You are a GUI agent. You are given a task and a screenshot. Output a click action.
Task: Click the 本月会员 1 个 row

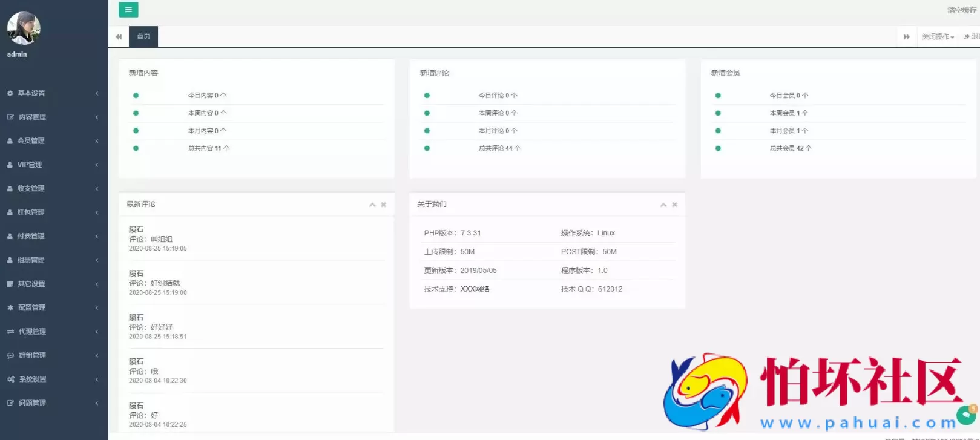(x=839, y=131)
